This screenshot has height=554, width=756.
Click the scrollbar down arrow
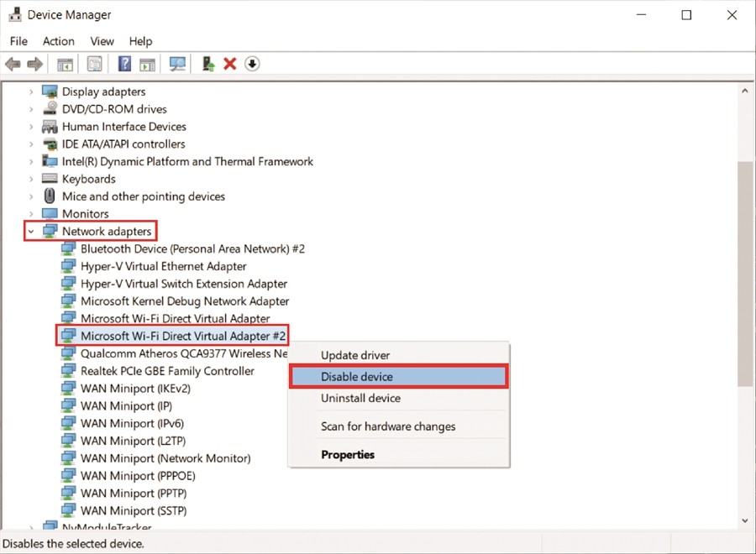745,520
